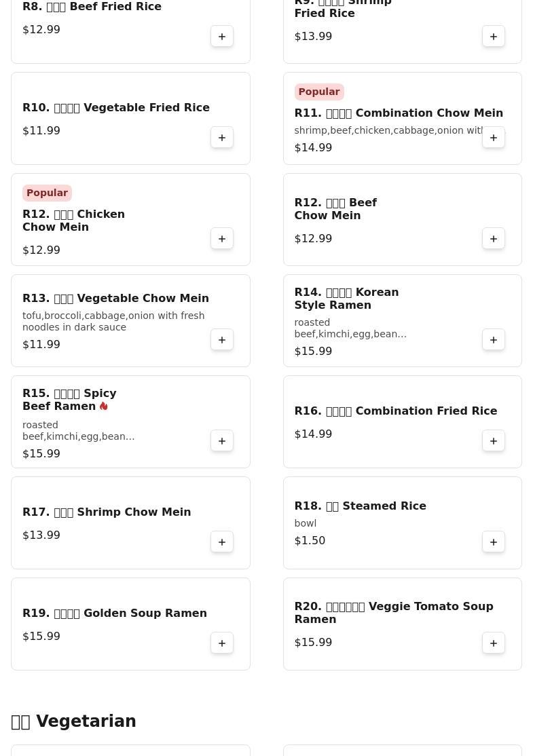Screen dimensions: 533x756
Task: Add R13 Vegetable Chow Mein plus icon
Action: [x=222, y=340]
